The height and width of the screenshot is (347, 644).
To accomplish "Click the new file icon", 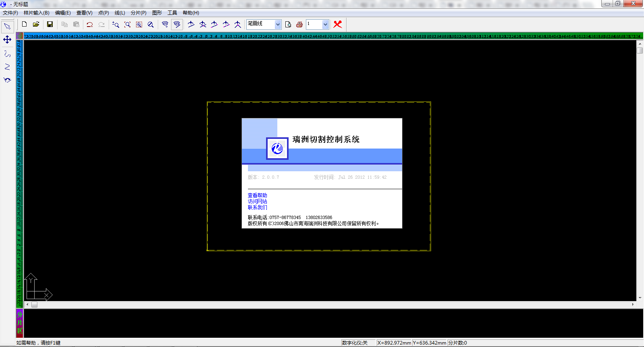I will click(25, 24).
